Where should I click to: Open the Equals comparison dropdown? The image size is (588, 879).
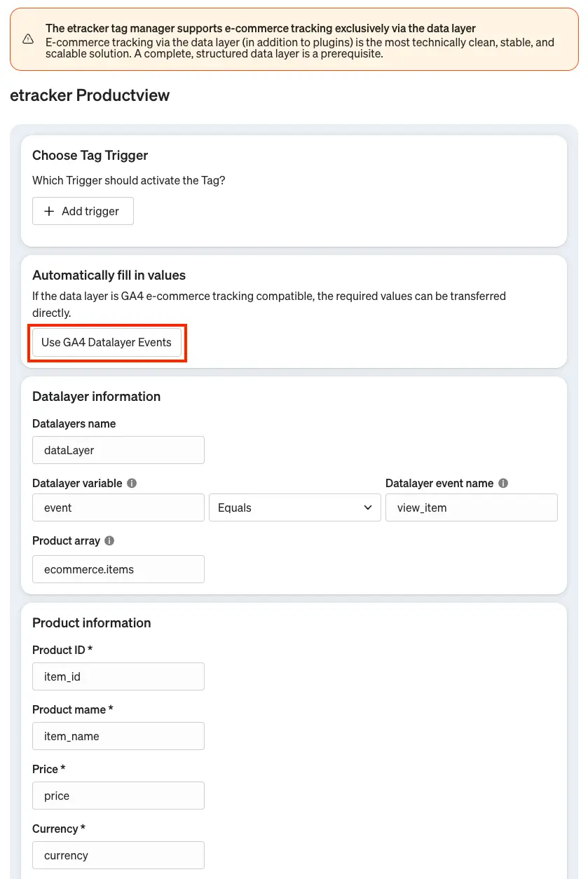click(294, 507)
